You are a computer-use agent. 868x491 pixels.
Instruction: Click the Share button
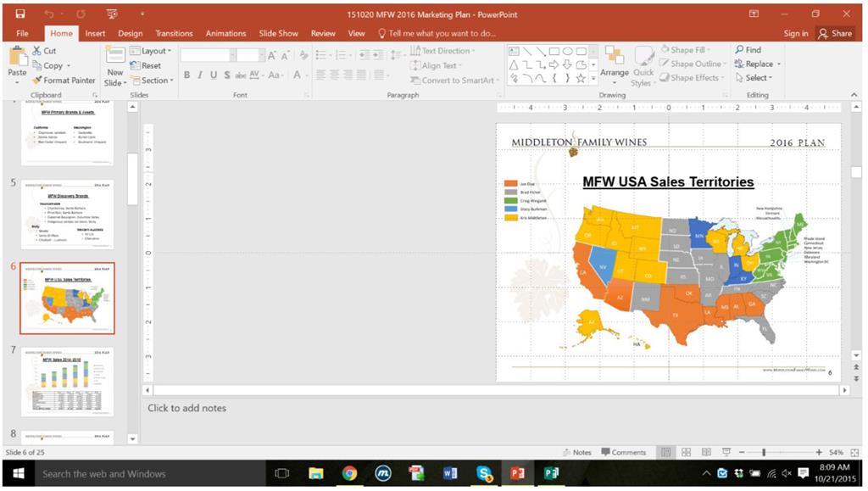(835, 33)
